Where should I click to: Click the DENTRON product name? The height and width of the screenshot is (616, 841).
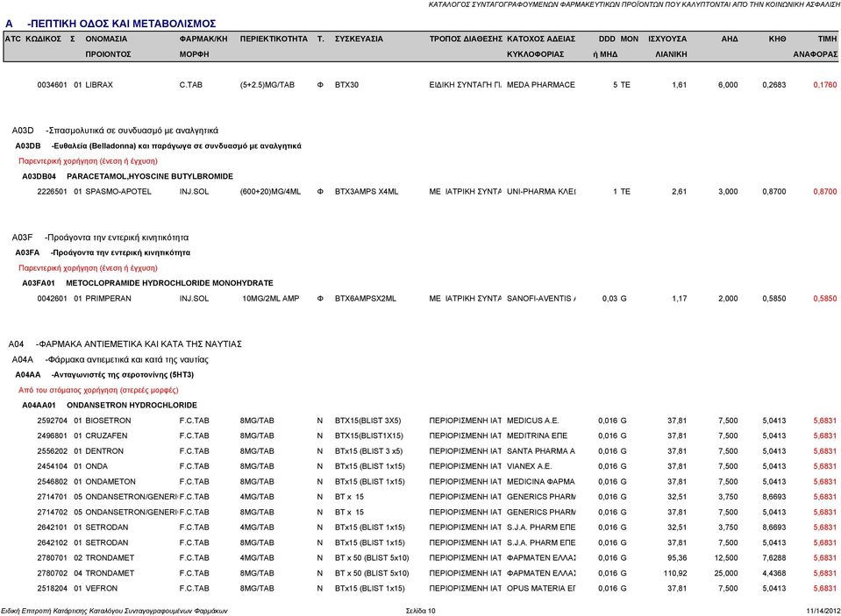pos(104,451)
